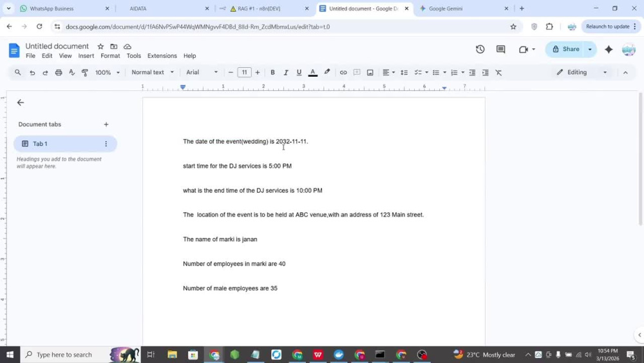Open the version history

pyautogui.click(x=480, y=50)
